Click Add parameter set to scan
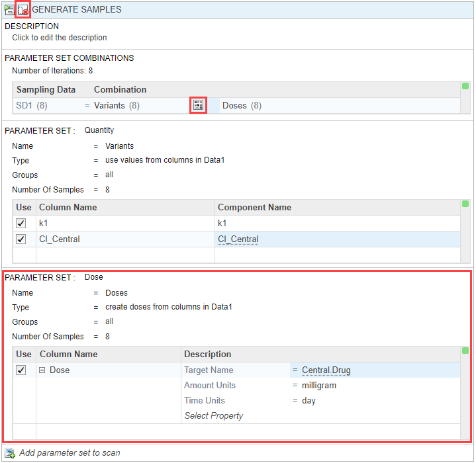This screenshot has height=463, width=476. 70,453
